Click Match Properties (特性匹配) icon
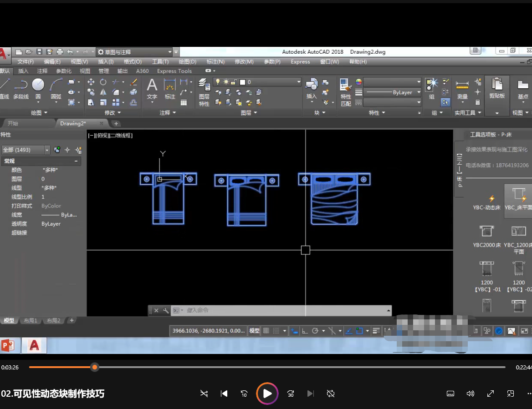Screen dimensions: 532x409 (346, 92)
